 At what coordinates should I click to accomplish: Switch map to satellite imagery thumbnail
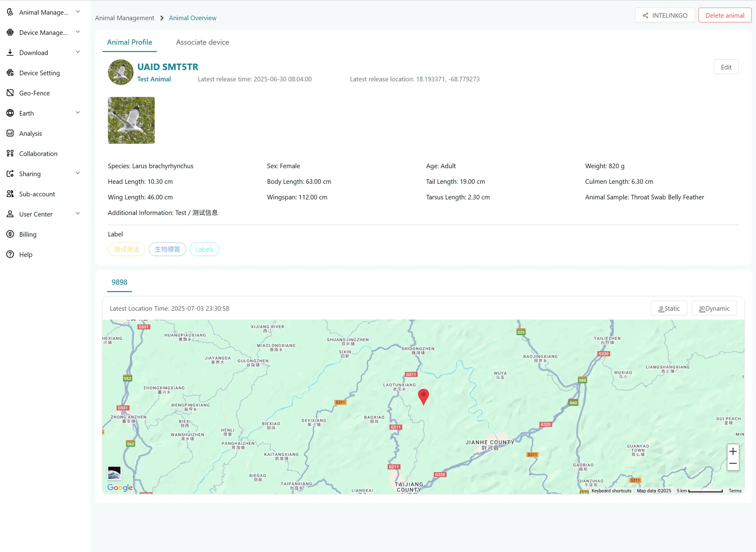pos(114,473)
